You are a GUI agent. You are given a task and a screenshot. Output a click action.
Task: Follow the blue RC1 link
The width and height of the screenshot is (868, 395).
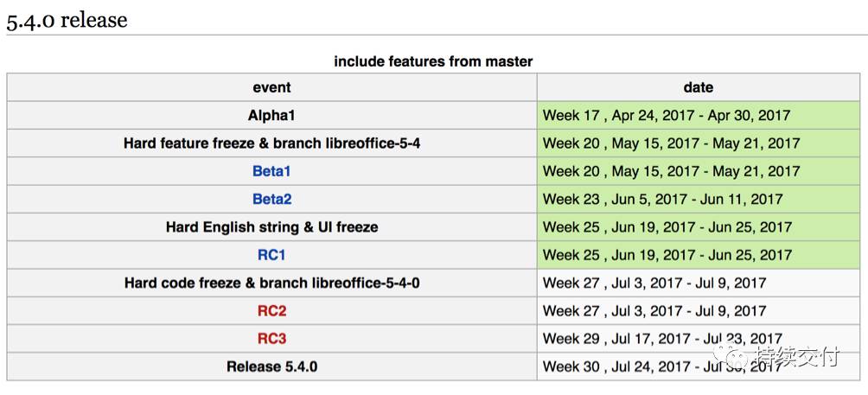271,255
